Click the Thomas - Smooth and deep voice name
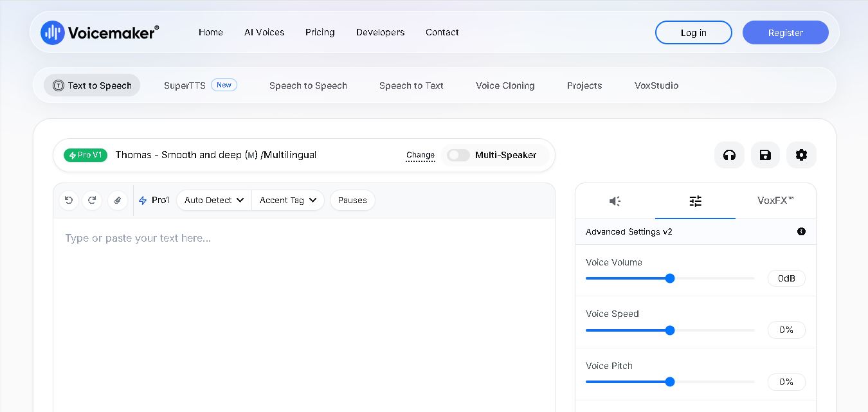868x412 pixels. click(x=216, y=155)
